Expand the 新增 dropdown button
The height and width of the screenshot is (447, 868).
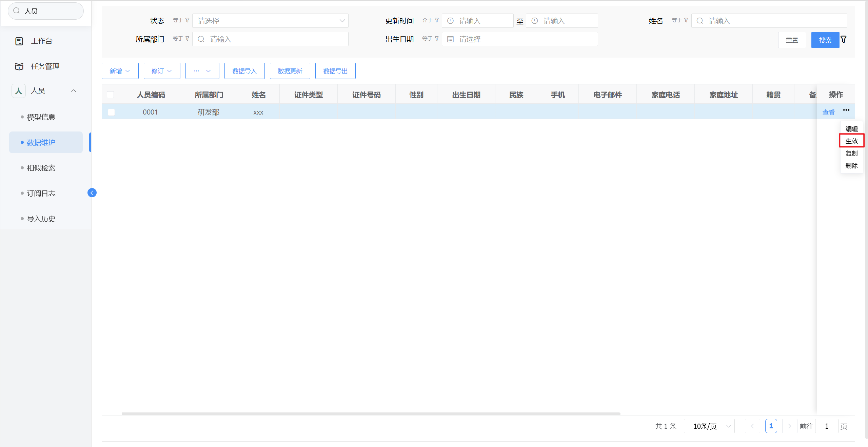[120, 71]
